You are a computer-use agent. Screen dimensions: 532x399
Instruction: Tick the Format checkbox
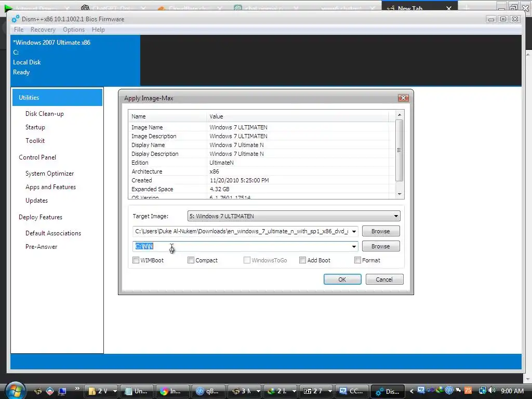357,260
